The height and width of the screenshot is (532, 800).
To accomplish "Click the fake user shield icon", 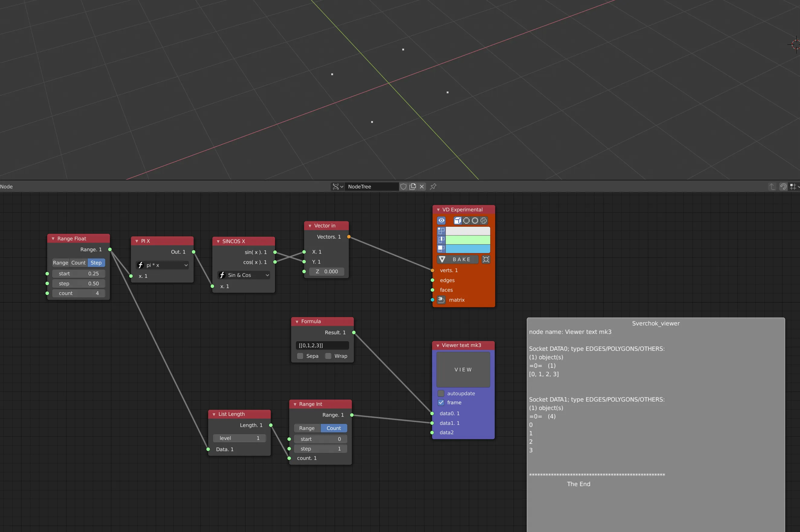I will pos(403,187).
